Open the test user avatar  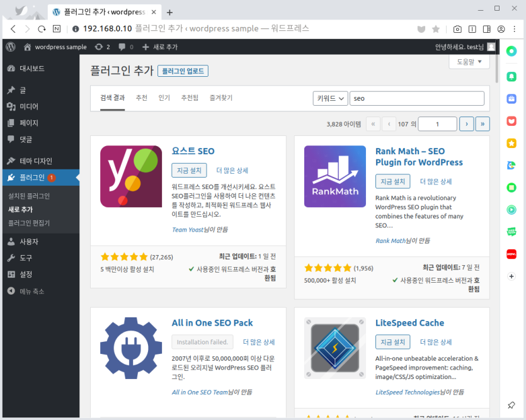pyautogui.click(x=491, y=47)
